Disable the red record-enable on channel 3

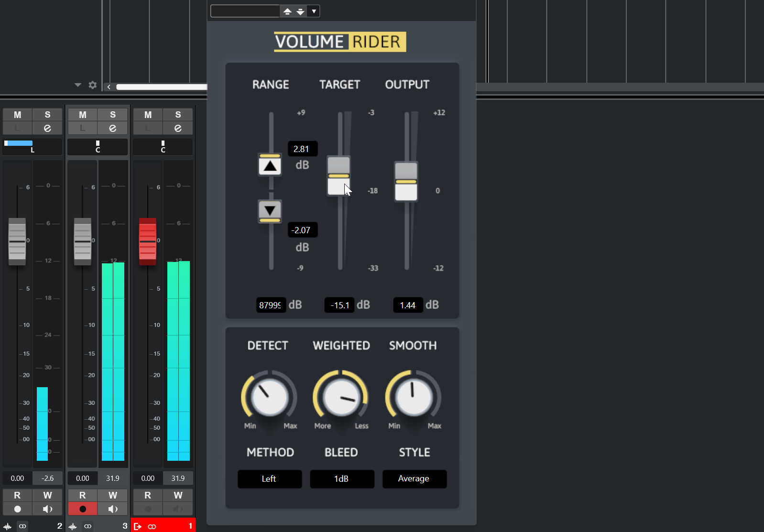coord(83,509)
